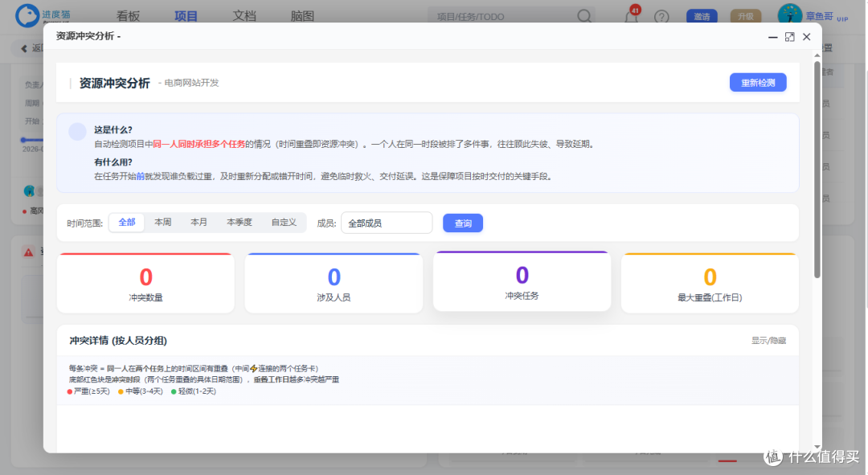Select 本月 time range tab

click(x=199, y=222)
